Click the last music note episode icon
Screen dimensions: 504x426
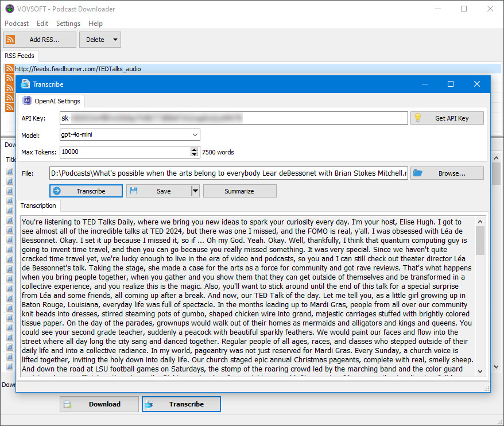[x=10, y=366]
